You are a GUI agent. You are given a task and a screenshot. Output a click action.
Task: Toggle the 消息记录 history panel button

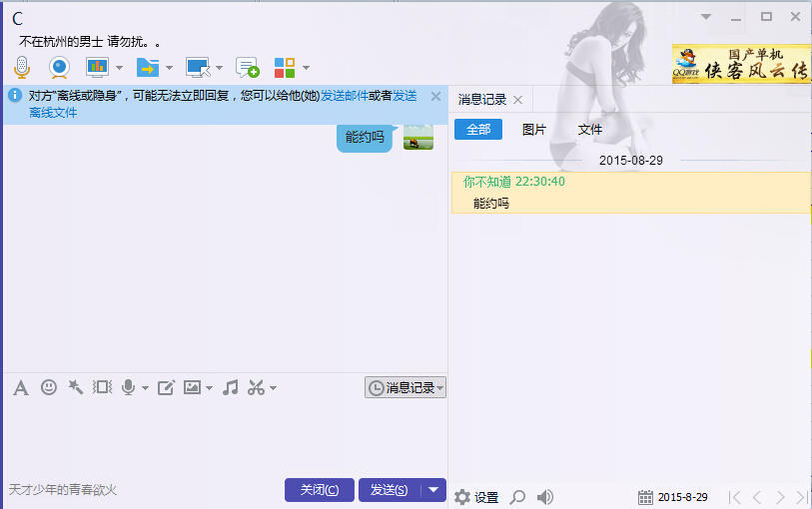pyautogui.click(x=406, y=388)
